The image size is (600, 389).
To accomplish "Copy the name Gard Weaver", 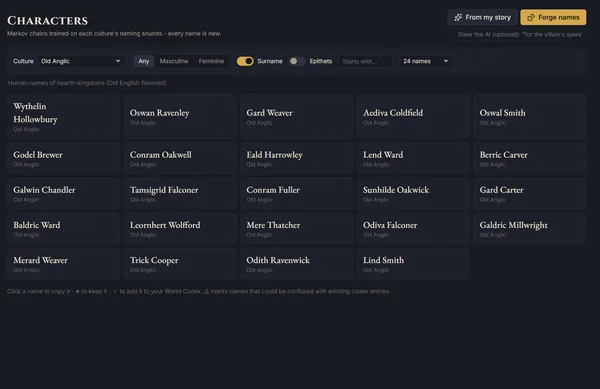I will (x=269, y=113).
